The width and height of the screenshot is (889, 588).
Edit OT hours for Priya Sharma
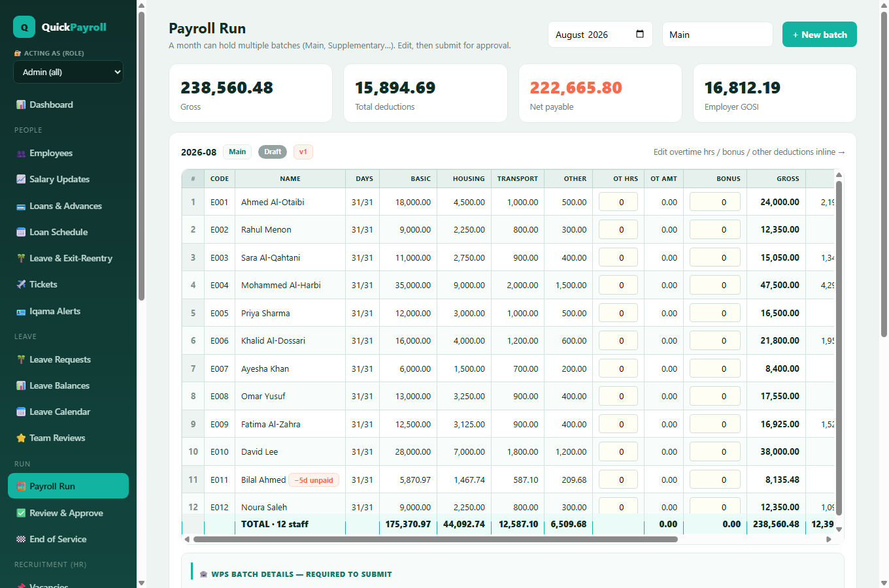tap(618, 313)
